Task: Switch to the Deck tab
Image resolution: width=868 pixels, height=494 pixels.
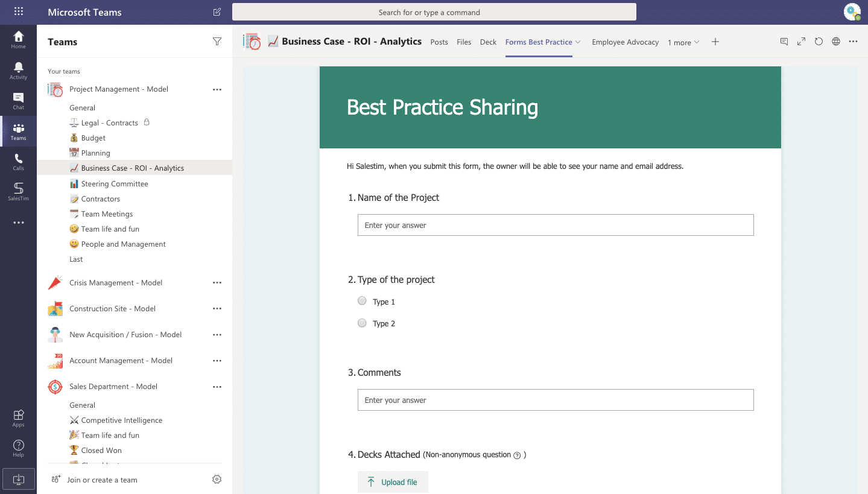Action: [488, 42]
